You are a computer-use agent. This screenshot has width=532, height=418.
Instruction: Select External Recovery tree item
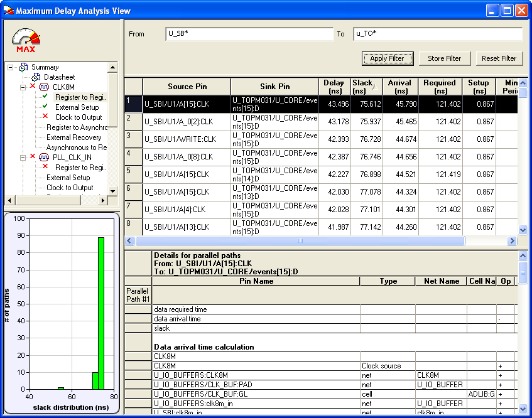[x=74, y=137]
